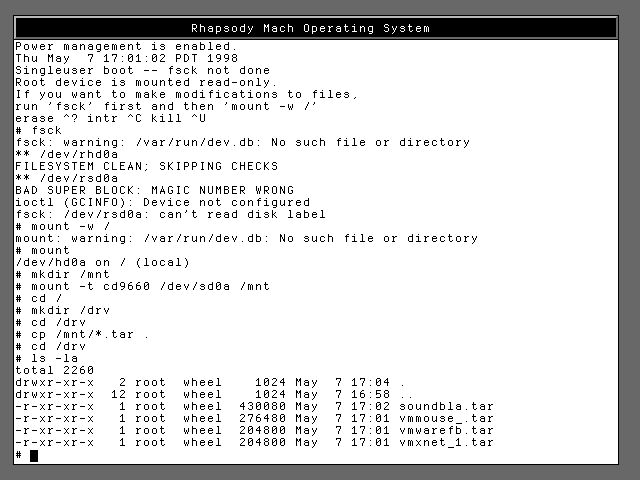The width and height of the screenshot is (640, 480).
Task: Select the vmwarefb.tar file name
Action: (447, 430)
